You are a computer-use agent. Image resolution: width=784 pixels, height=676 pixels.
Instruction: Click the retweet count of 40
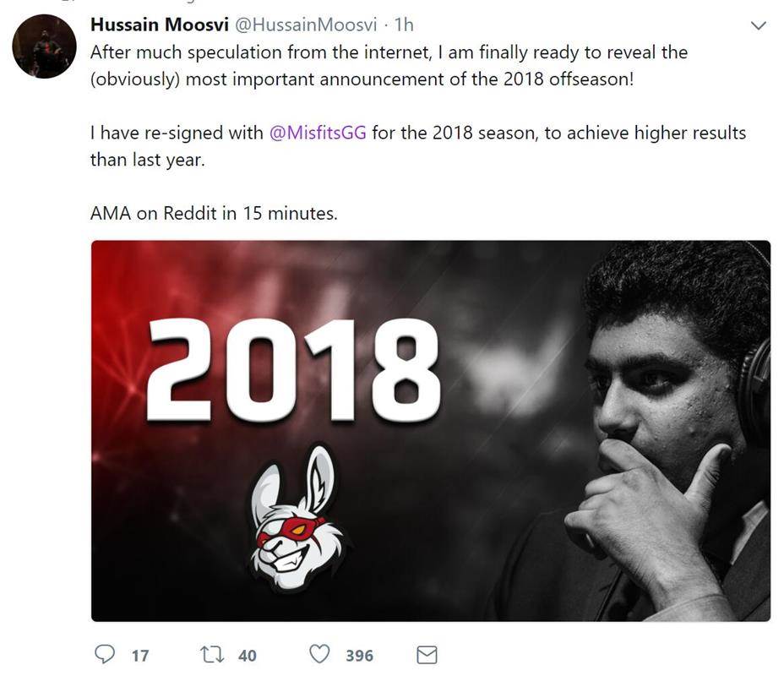point(247,655)
